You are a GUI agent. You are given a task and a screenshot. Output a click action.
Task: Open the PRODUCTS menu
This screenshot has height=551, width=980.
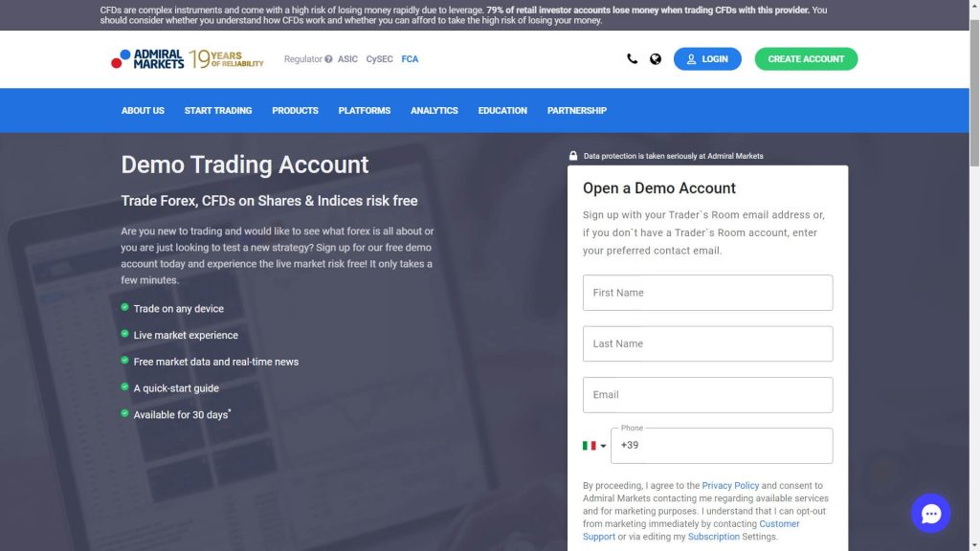point(295,111)
